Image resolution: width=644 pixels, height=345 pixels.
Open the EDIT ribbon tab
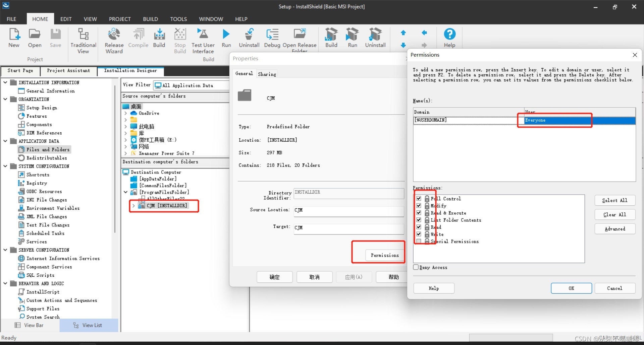(66, 19)
